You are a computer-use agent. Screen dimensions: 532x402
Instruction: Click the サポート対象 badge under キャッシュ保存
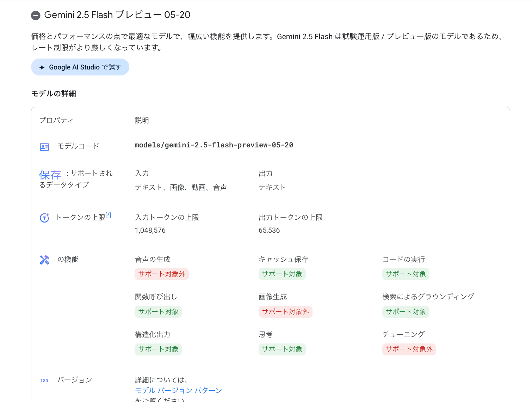(282, 274)
